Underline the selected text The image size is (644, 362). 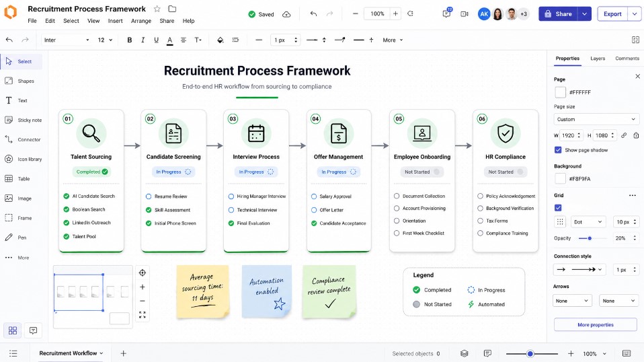pyautogui.click(x=156, y=40)
